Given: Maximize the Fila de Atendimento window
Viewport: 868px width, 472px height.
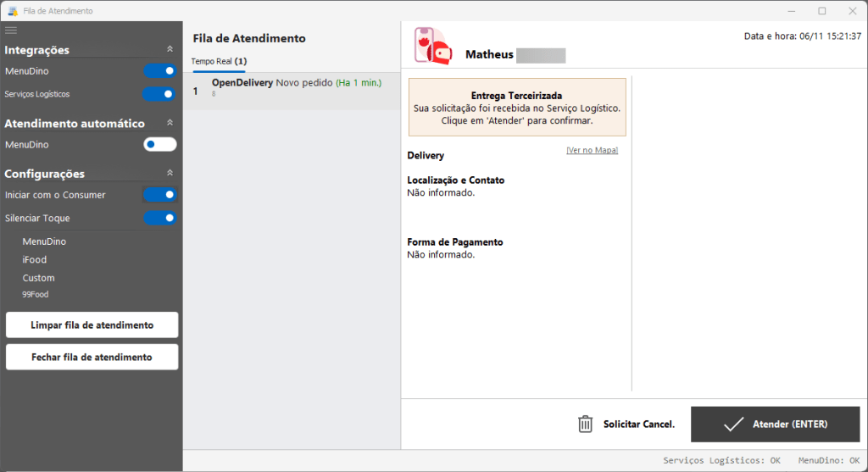Looking at the screenshot, I should click(x=821, y=11).
